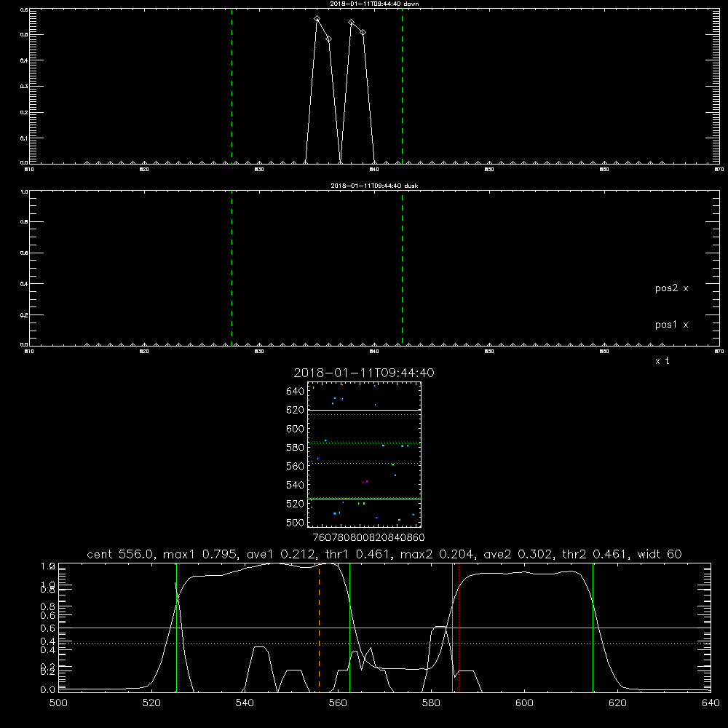The height and width of the screenshot is (728, 728).
Task: Click the x-axis label 500 on bottom plot
Action: (58, 703)
